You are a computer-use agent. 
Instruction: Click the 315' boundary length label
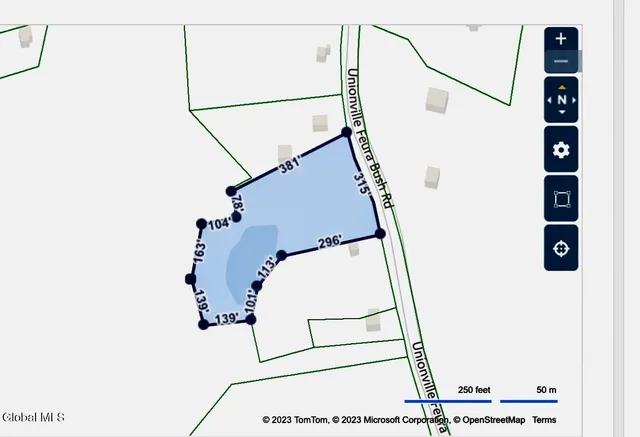362,186
